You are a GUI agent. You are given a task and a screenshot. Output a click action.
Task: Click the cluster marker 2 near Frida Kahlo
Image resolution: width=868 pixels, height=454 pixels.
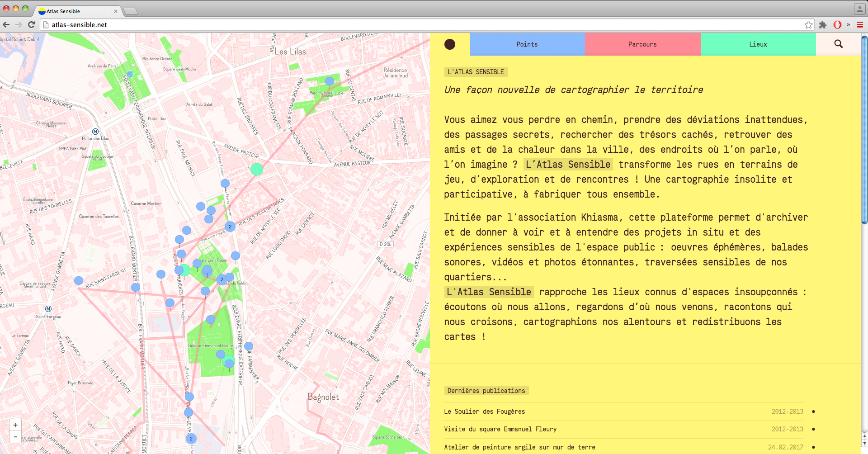[222, 279]
